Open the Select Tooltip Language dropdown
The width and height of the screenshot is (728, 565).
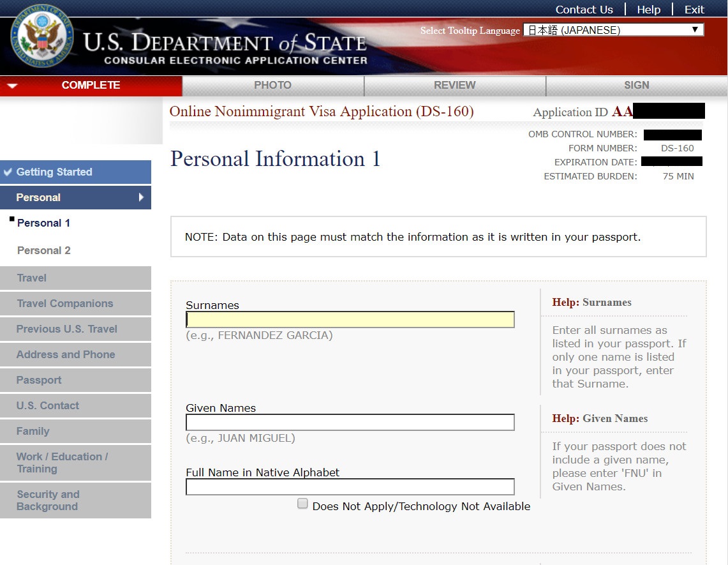[x=613, y=30]
